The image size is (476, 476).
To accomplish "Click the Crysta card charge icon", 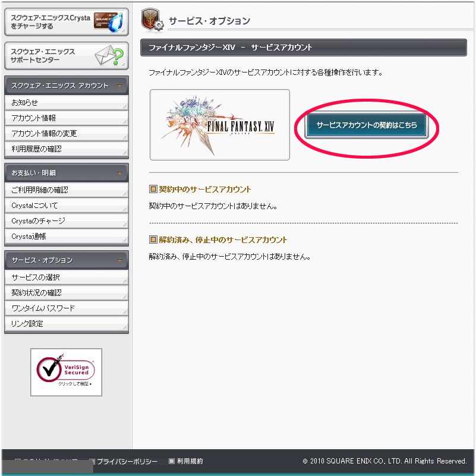I will pos(108,21).
